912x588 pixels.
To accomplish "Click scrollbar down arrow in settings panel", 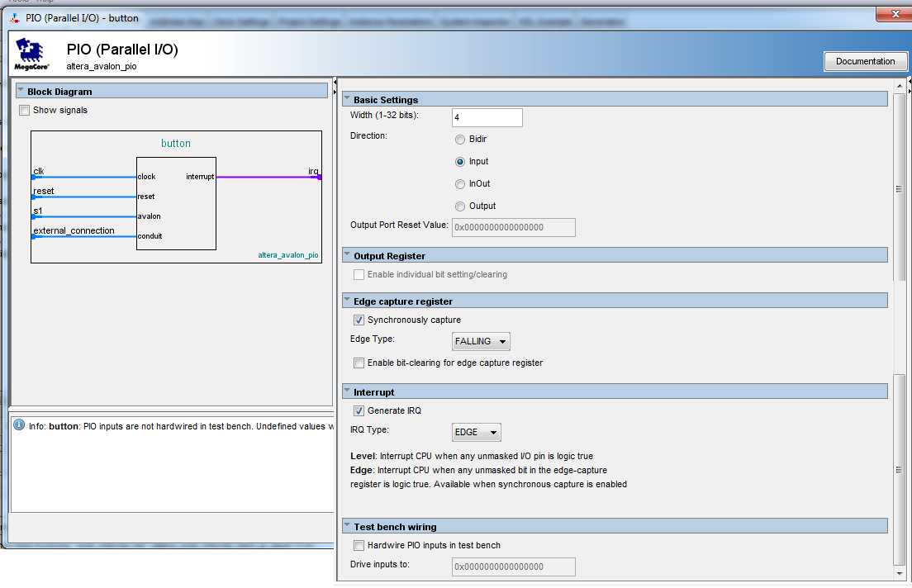I will point(900,574).
